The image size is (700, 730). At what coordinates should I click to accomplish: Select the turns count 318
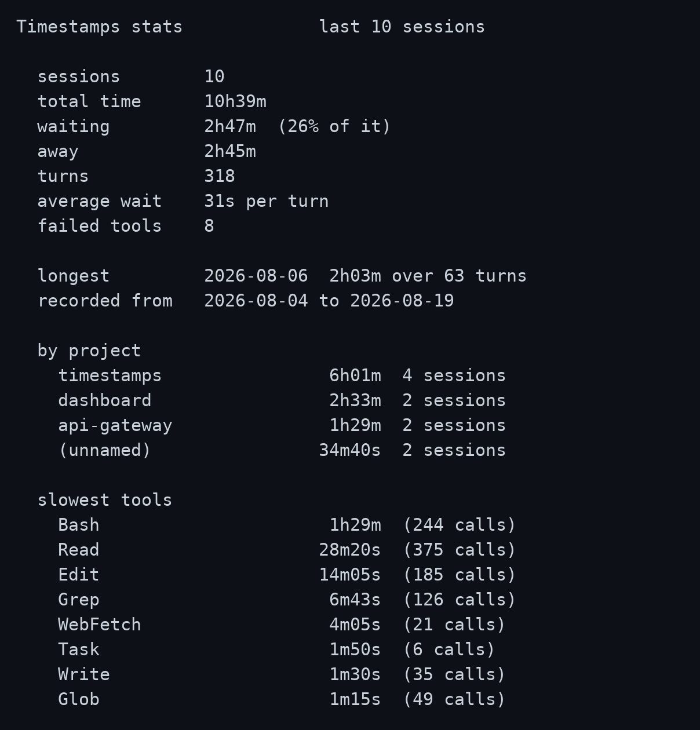pyautogui.click(x=220, y=177)
